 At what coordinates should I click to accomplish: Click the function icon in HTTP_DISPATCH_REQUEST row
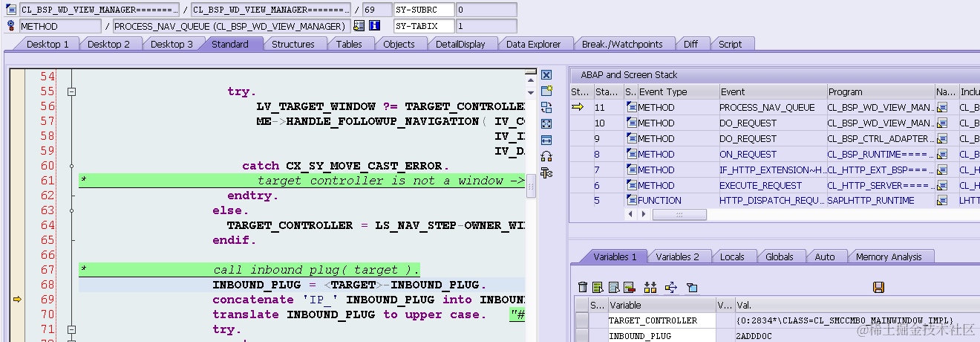[x=632, y=201]
